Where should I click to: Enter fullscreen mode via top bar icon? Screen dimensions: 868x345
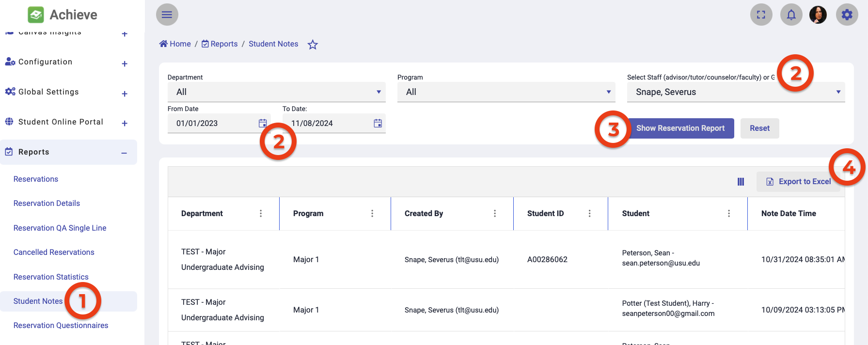pyautogui.click(x=761, y=15)
